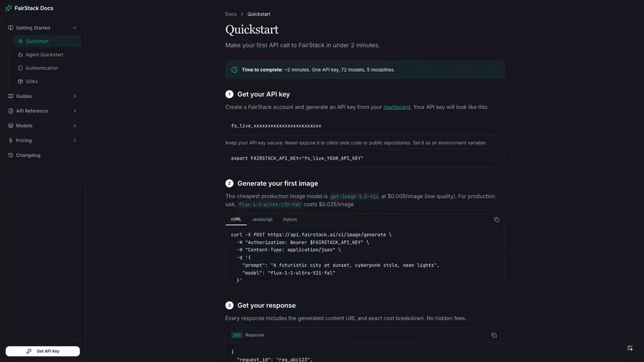
Task: Copy the cURL code snippet
Action: click(497, 220)
